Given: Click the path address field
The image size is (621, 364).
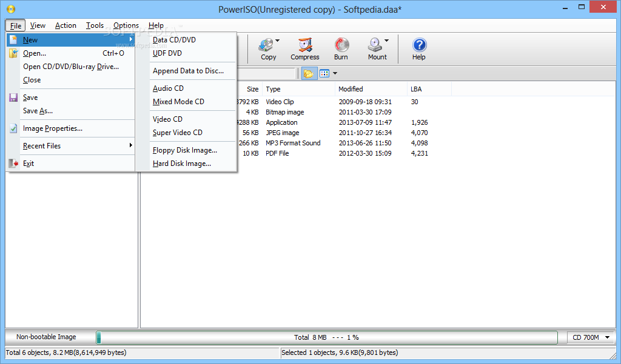Looking at the screenshot, I should pos(266,73).
